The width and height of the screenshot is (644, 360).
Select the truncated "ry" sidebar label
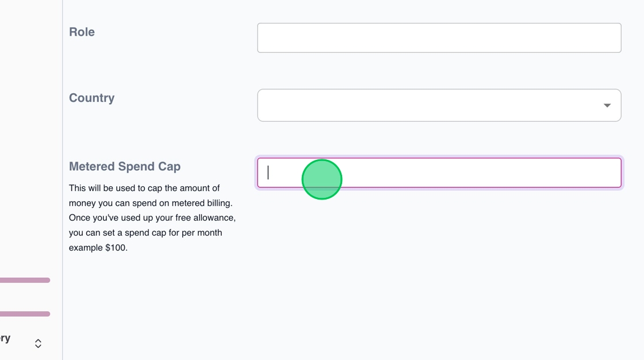(x=5, y=338)
